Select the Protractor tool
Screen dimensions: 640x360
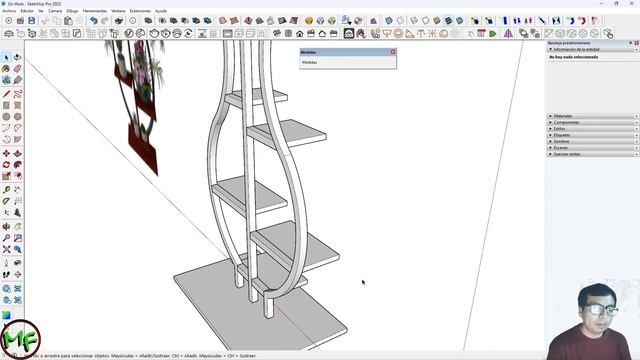[6, 201]
